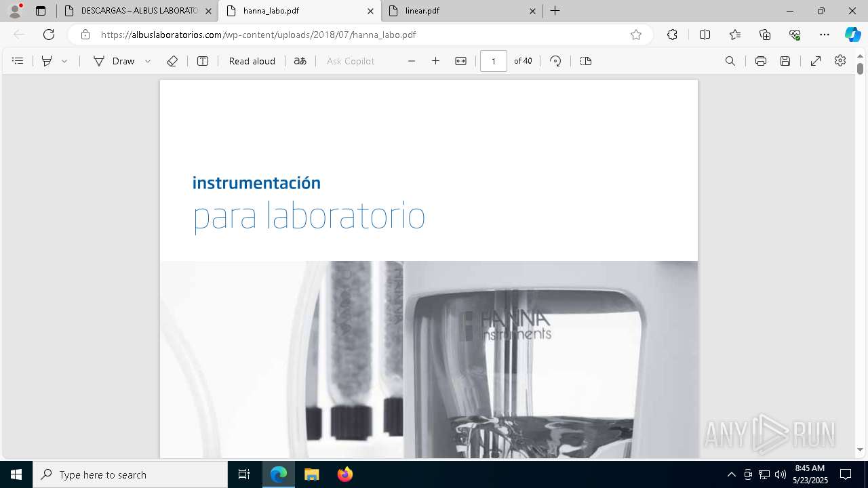Screen dimensions: 868x488
Task: Rotate the PDF page
Action: pos(555,61)
